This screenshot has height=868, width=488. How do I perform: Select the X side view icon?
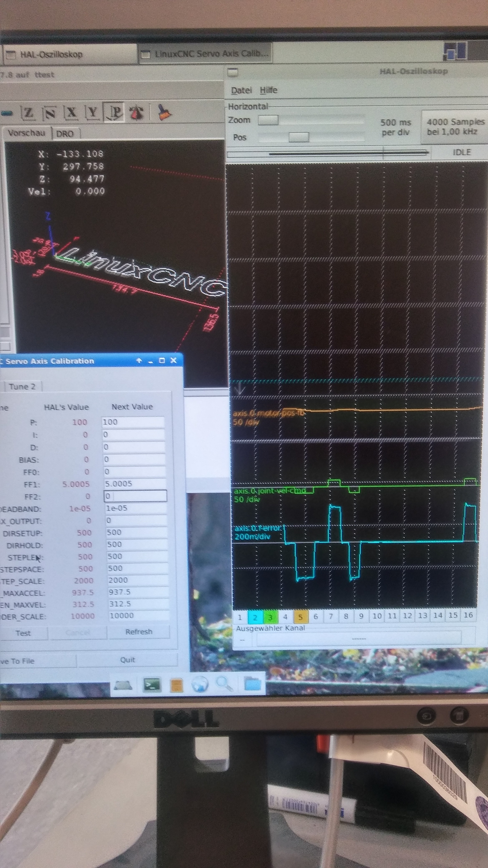(x=71, y=113)
